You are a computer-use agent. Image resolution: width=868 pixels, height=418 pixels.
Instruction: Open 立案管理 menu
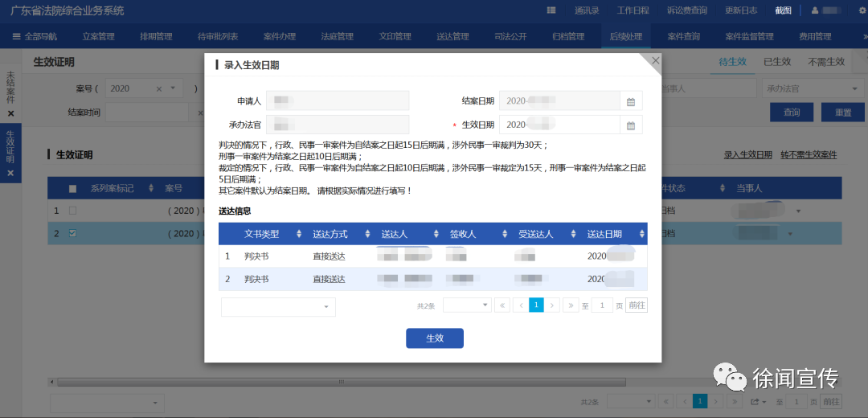click(x=99, y=36)
